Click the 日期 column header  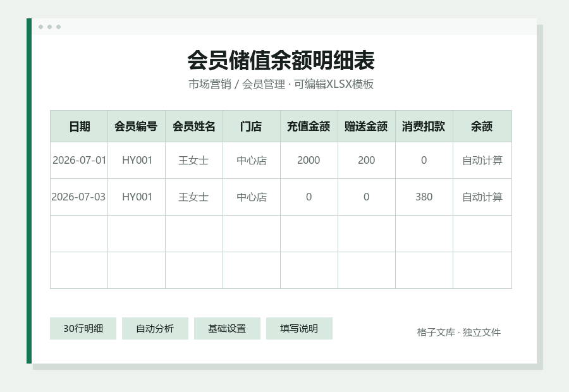79,126
